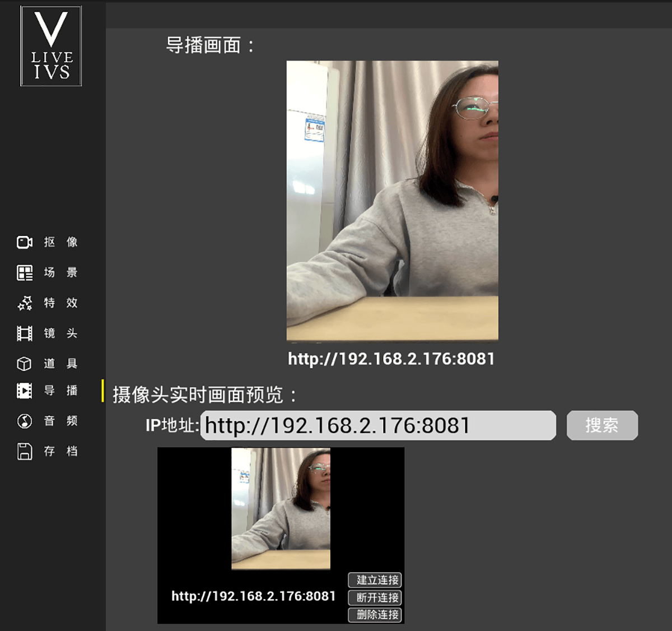Open the 音频 menu label
The image size is (672, 631).
pos(60,420)
